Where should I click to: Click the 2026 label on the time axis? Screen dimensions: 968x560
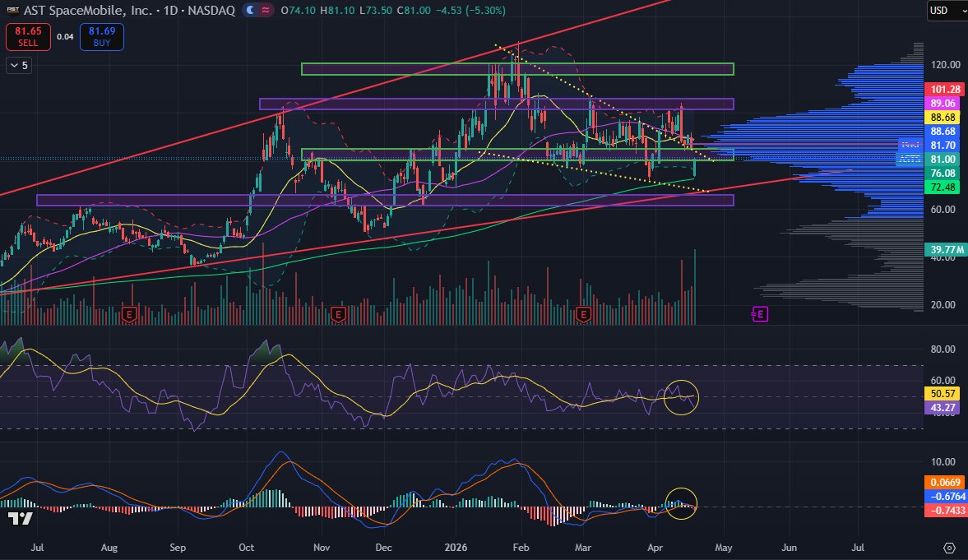point(456,548)
